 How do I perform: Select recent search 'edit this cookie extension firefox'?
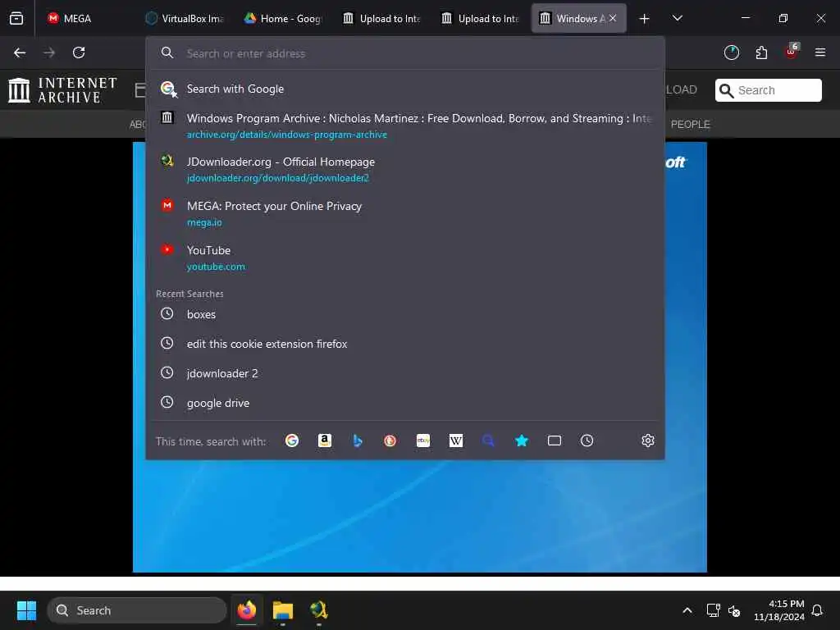(x=405, y=344)
